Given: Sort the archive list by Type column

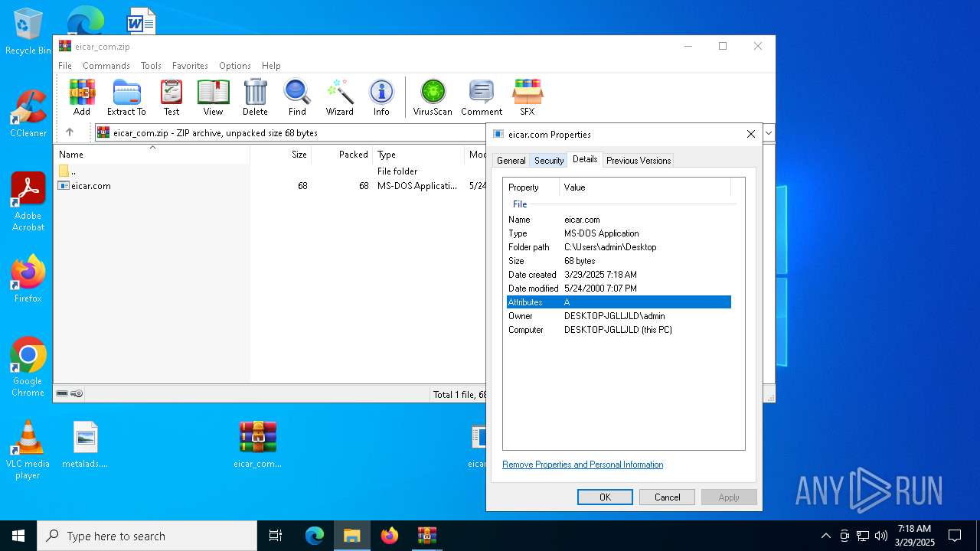Looking at the screenshot, I should pos(419,155).
